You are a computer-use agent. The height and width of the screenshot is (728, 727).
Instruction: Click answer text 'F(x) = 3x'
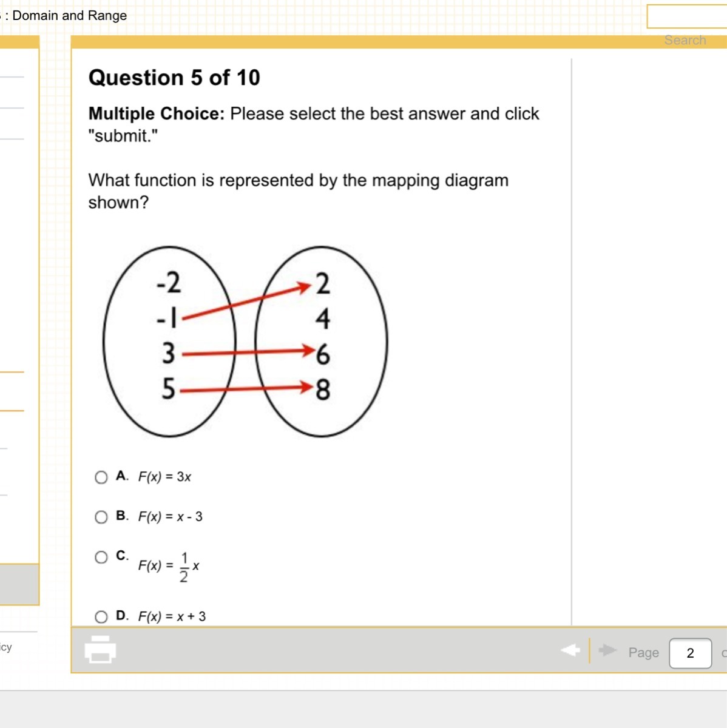coord(164,477)
